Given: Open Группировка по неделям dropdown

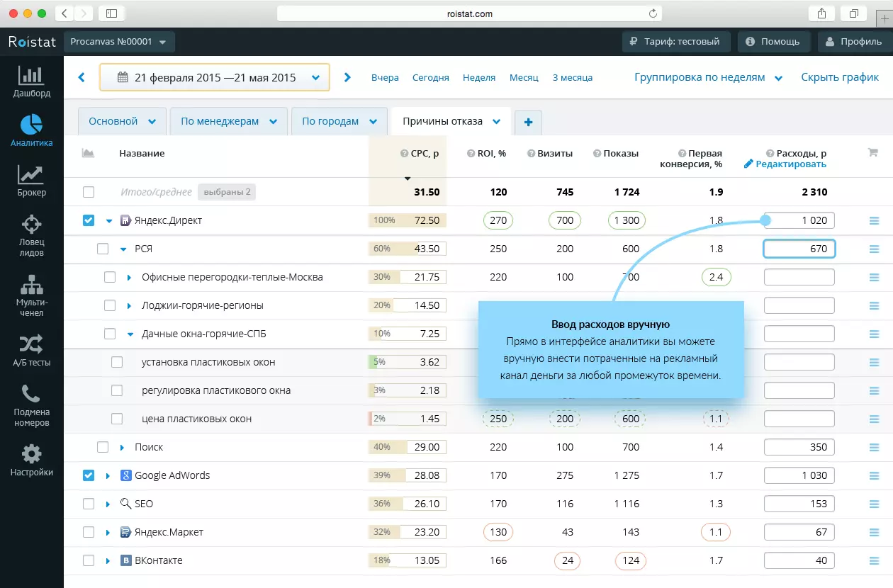Looking at the screenshot, I should tap(708, 77).
